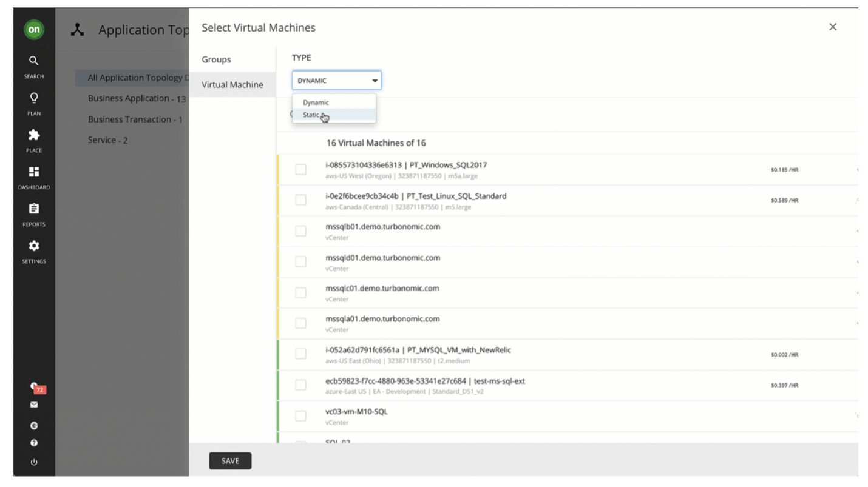Click the Application Topology icon in the header
Image resolution: width=868 pixels, height=487 pixels.
[x=76, y=29]
